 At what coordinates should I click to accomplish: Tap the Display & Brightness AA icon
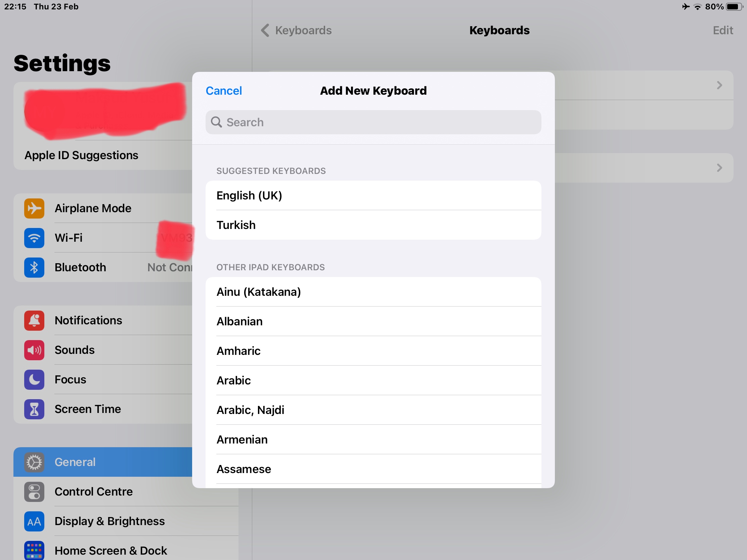[34, 521]
